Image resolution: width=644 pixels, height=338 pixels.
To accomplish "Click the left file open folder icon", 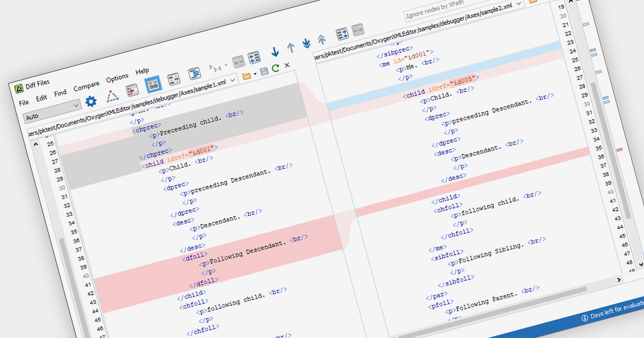I will click(x=247, y=77).
